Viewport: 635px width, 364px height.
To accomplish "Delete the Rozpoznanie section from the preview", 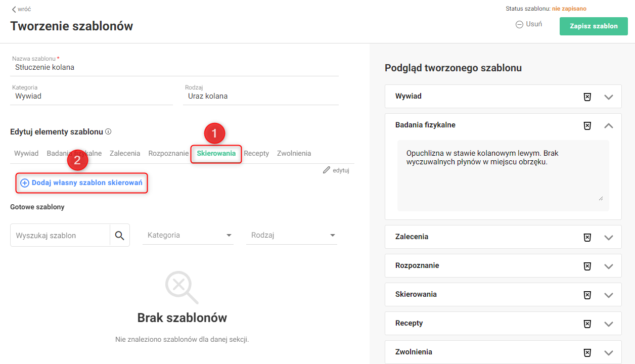I will [587, 266].
